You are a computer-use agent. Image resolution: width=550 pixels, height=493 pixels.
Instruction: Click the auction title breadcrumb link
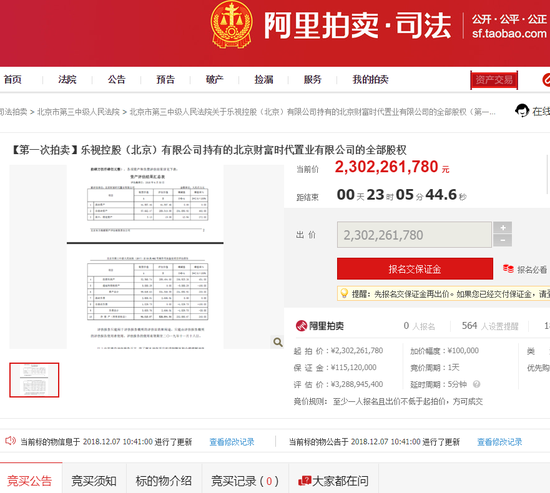(x=313, y=112)
